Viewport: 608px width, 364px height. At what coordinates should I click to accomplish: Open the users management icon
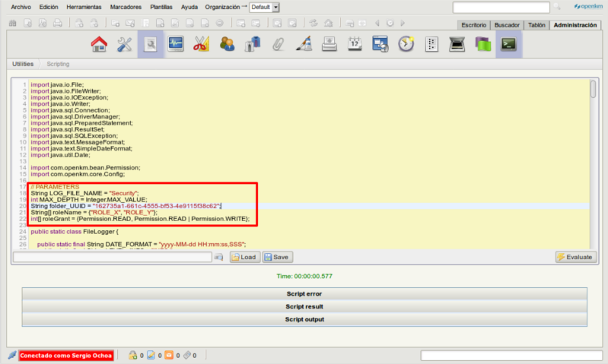coord(227,45)
